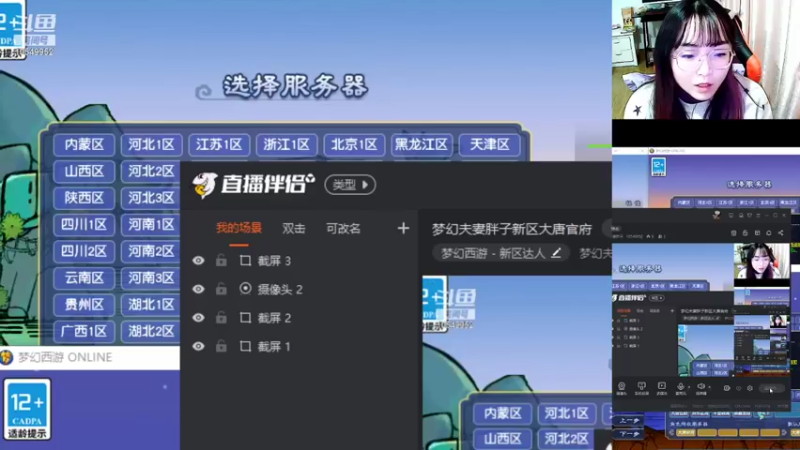
Task: Open the video playback source icon in the companion toolbar
Action: coord(661,388)
